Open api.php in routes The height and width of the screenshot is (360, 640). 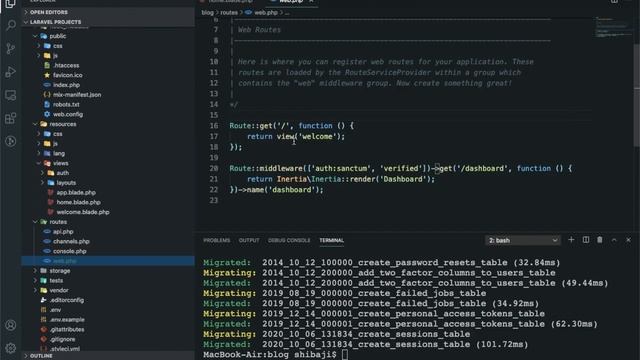point(63,232)
